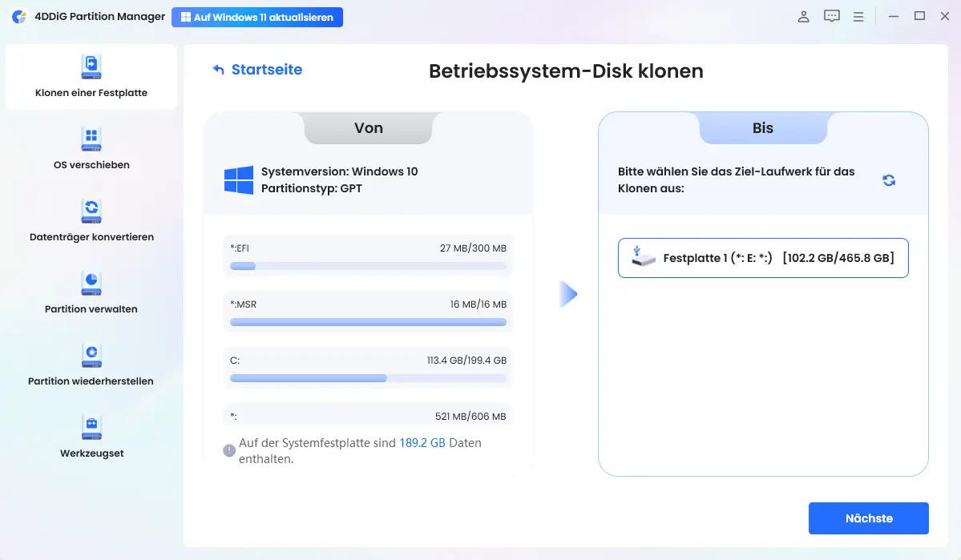
Task: Click the Partitionstyp: GPT text
Action: pyautogui.click(x=311, y=189)
